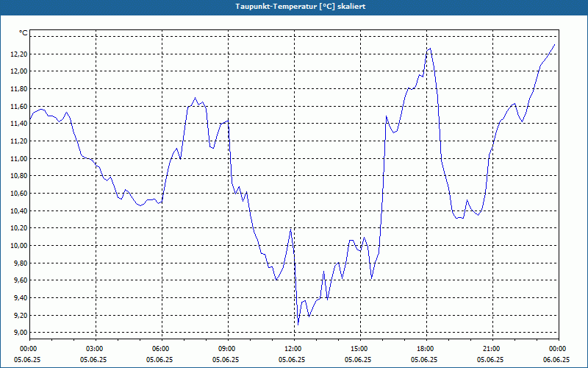Click the 12,20 y-axis label
Screen dimensions: 588x368
20,54
